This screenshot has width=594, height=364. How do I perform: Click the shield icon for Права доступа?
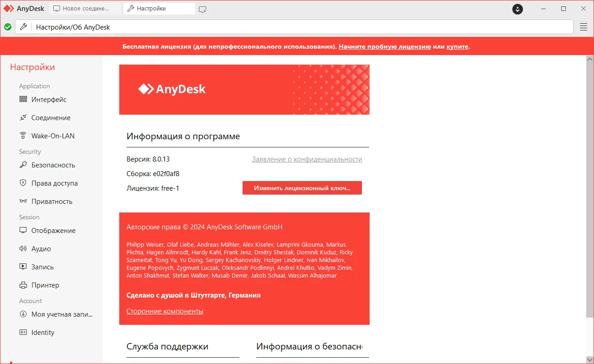click(23, 183)
